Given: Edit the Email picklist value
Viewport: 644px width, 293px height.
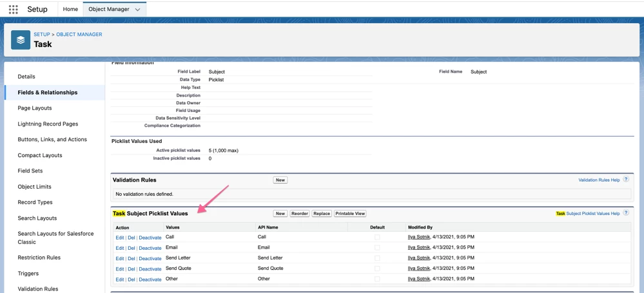Looking at the screenshot, I should pyautogui.click(x=120, y=248).
